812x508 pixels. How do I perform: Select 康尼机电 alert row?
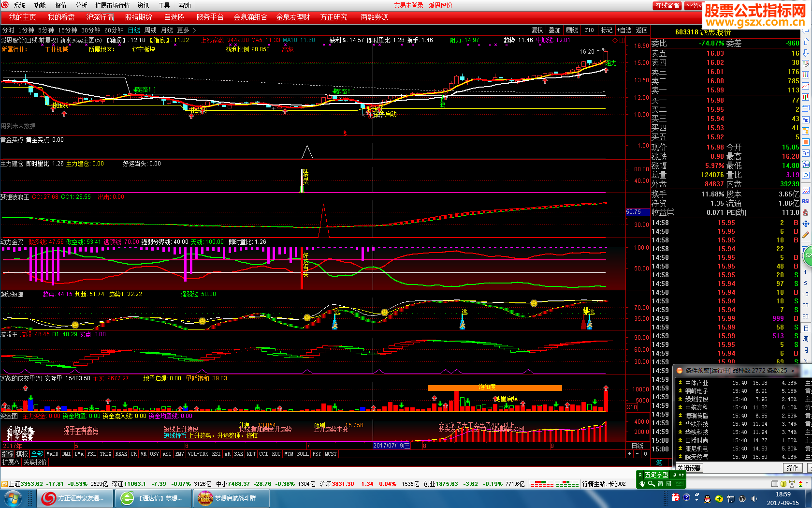[x=743, y=448]
